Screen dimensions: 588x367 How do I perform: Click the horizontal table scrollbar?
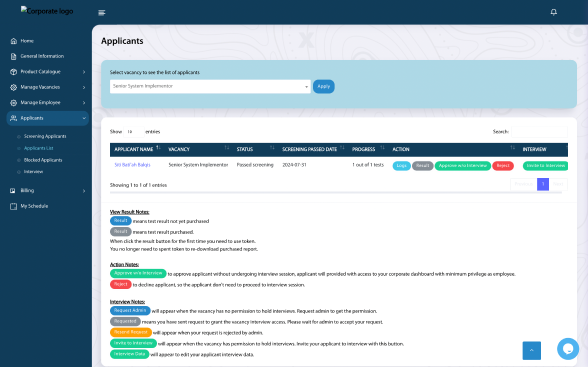pos(336,192)
